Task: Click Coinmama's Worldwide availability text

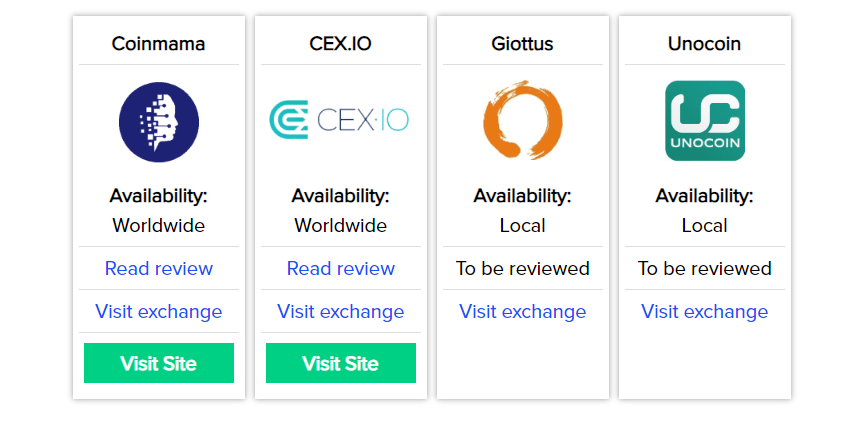Action: 158,225
